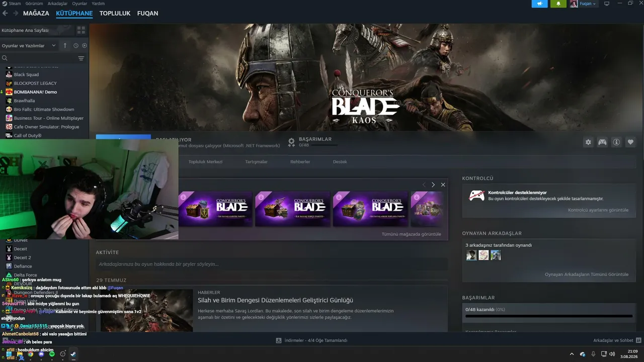Click the library search magnifier icon
This screenshot has height=362, width=644.
(x=5, y=58)
